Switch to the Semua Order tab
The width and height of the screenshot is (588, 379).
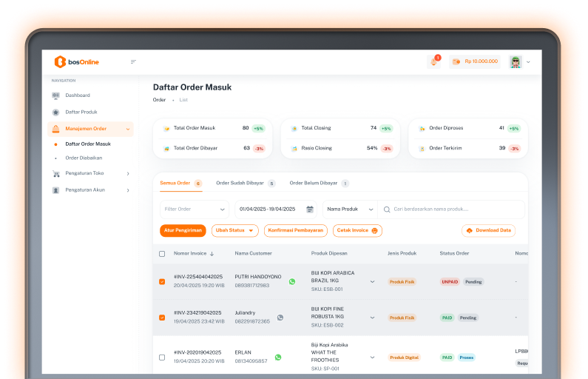[x=180, y=183]
